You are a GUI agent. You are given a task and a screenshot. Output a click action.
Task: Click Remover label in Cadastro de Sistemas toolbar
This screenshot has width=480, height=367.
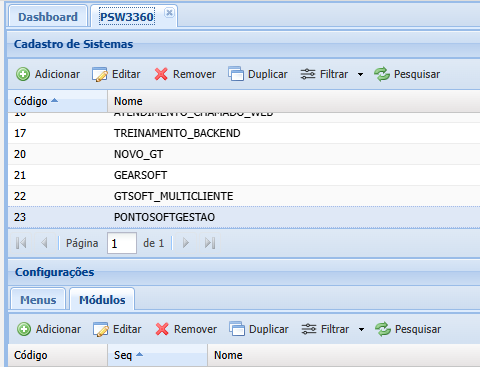tap(194, 74)
